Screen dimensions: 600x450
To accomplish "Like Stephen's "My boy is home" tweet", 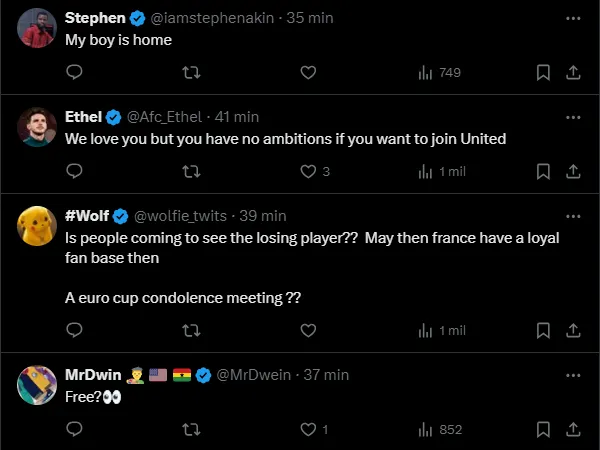I will pyautogui.click(x=308, y=72).
